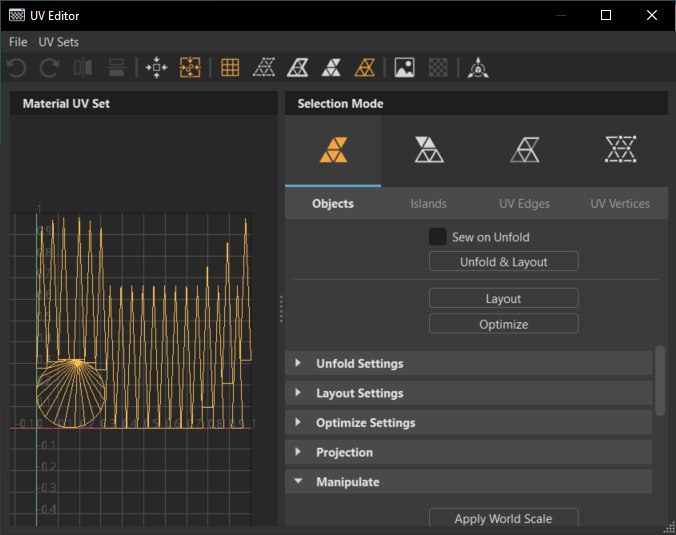Toggle the orange grid display icon
Image resolution: width=676 pixels, height=535 pixels.
tap(230, 68)
